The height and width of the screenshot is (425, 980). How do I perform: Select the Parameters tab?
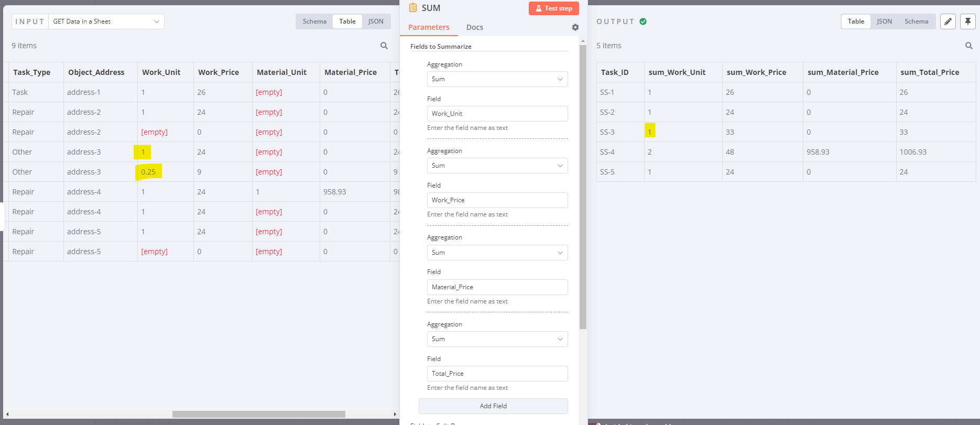coord(429,27)
